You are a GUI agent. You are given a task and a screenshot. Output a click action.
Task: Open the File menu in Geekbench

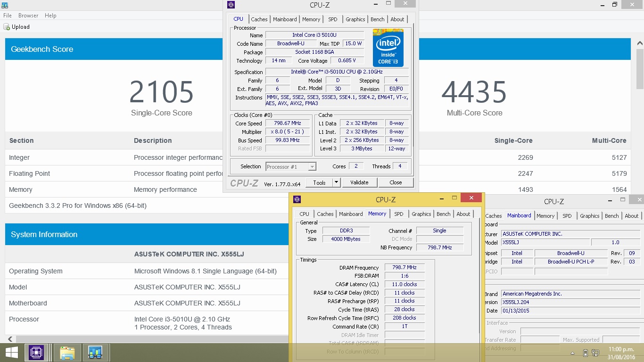point(8,16)
